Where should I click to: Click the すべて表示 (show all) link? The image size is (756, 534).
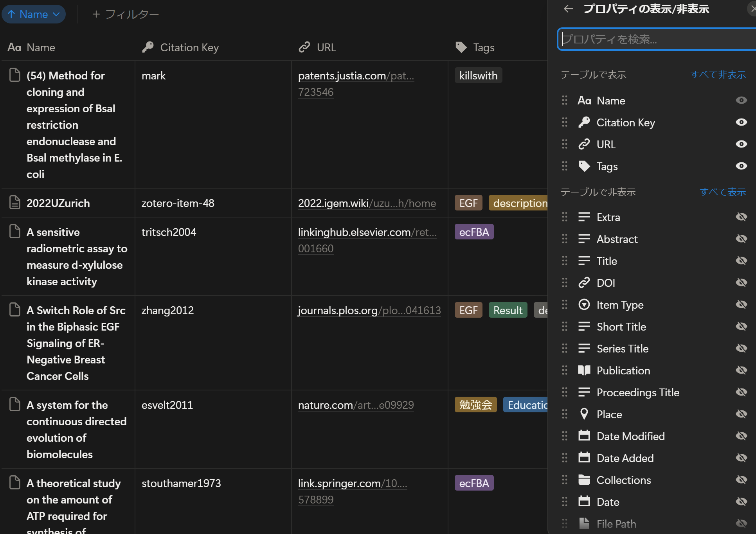[x=723, y=192]
